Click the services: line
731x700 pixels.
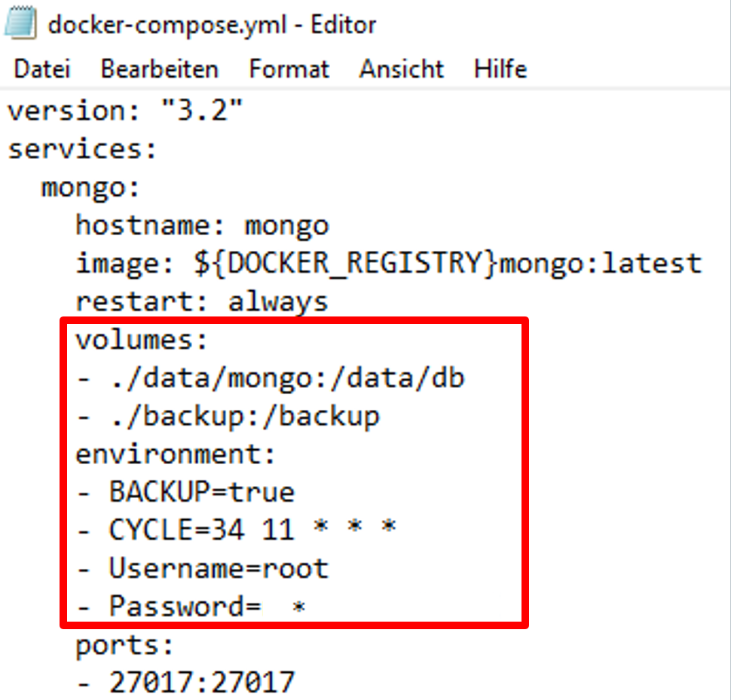[82, 149]
